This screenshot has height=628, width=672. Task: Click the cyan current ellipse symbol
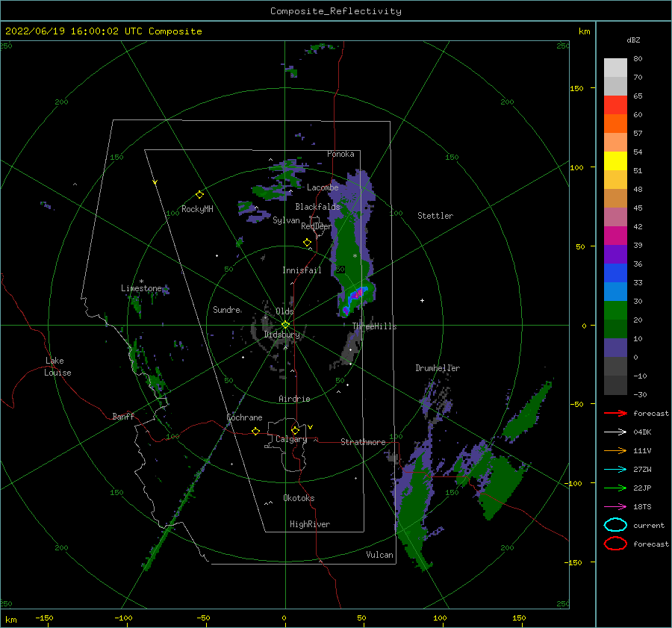(615, 525)
